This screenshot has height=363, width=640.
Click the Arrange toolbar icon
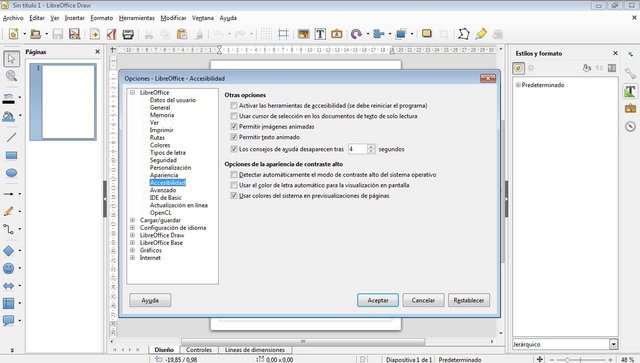[x=400, y=34]
